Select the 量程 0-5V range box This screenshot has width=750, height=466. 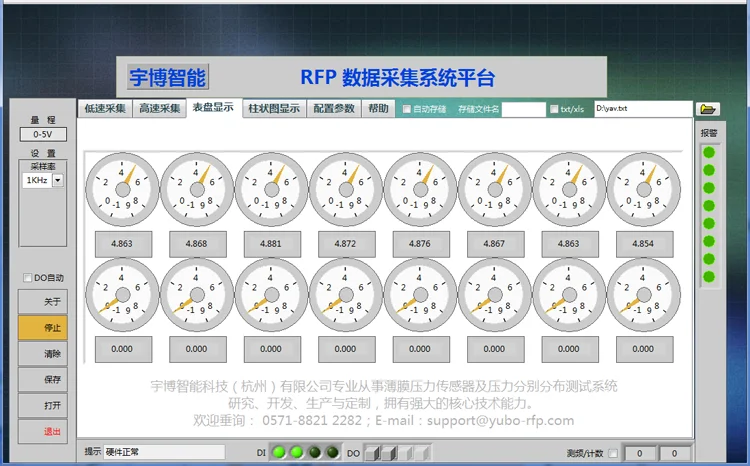(x=43, y=134)
